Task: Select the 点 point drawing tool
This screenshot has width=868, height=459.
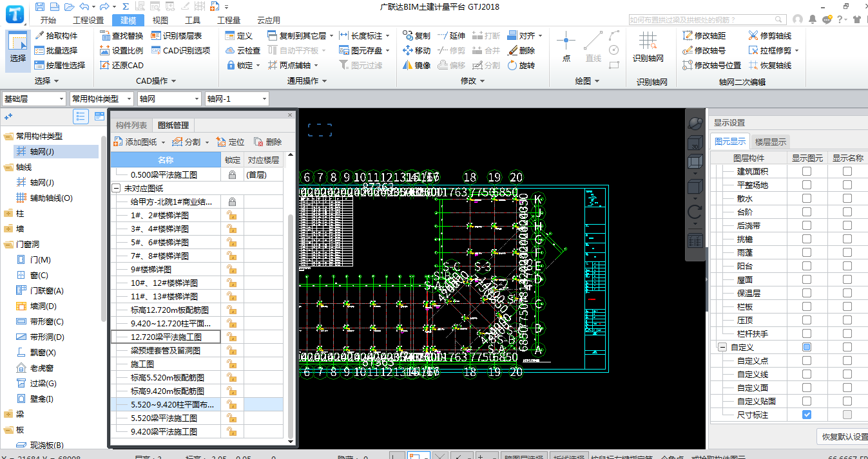Action: [x=566, y=47]
